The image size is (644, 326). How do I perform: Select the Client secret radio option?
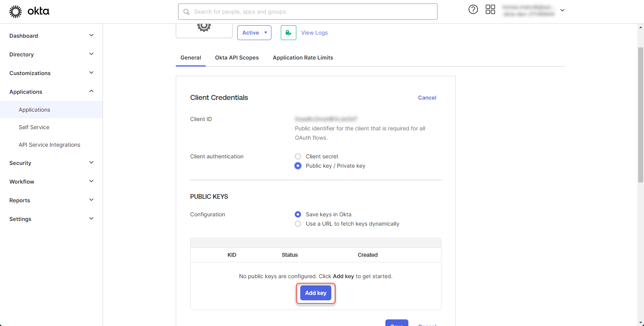coord(298,156)
